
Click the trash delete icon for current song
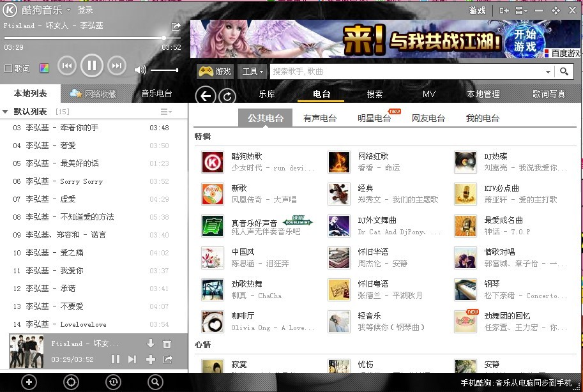(167, 343)
